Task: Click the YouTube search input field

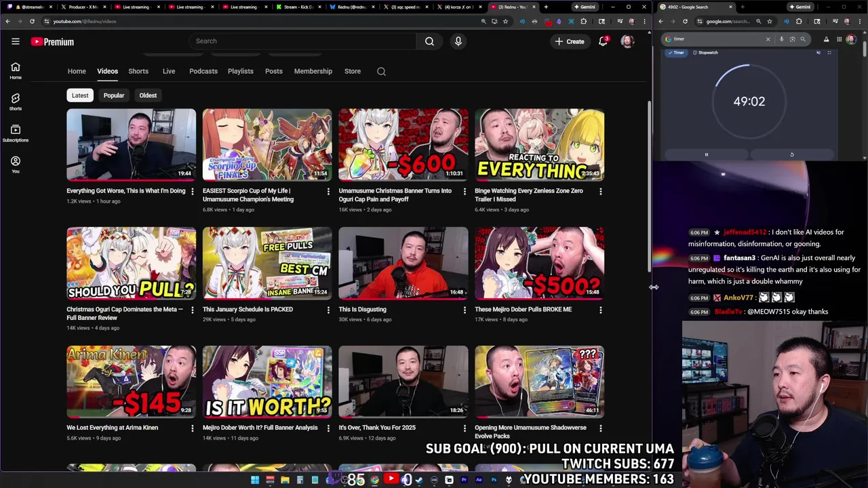Action: click(x=302, y=41)
